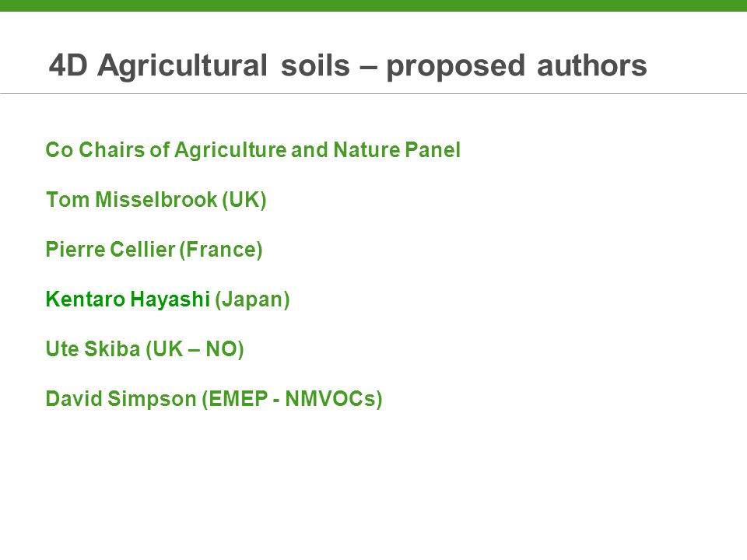The height and width of the screenshot is (560, 747).
Task: Select the name Tom Misselbrook
Action: (x=132, y=199)
